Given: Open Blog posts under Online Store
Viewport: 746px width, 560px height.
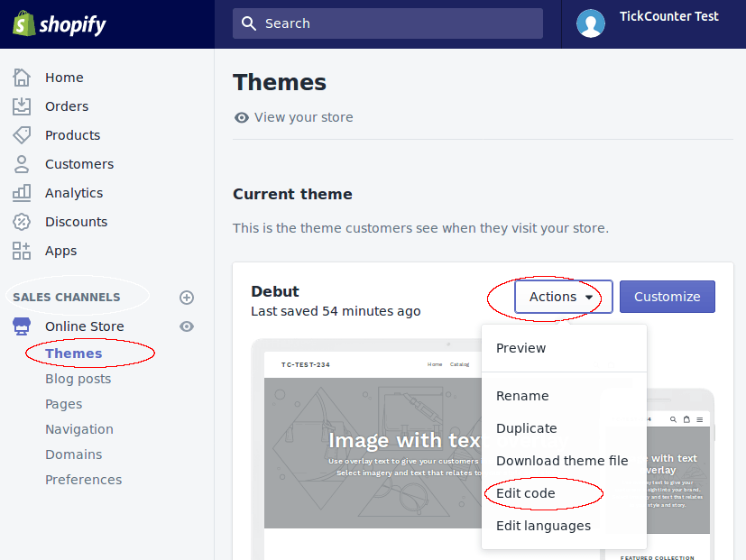Looking at the screenshot, I should click(x=78, y=379).
